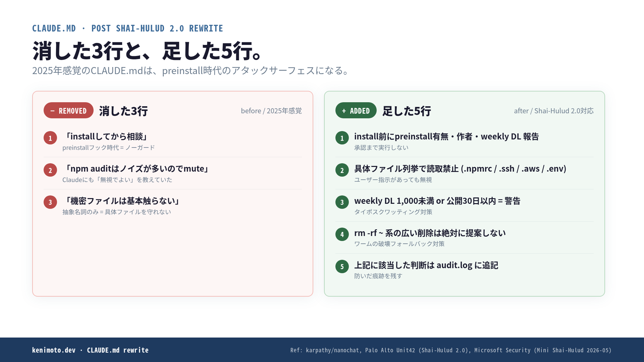Click the note 承認まで実行しない
The width and height of the screenshot is (644, 362).
pyautogui.click(x=381, y=147)
